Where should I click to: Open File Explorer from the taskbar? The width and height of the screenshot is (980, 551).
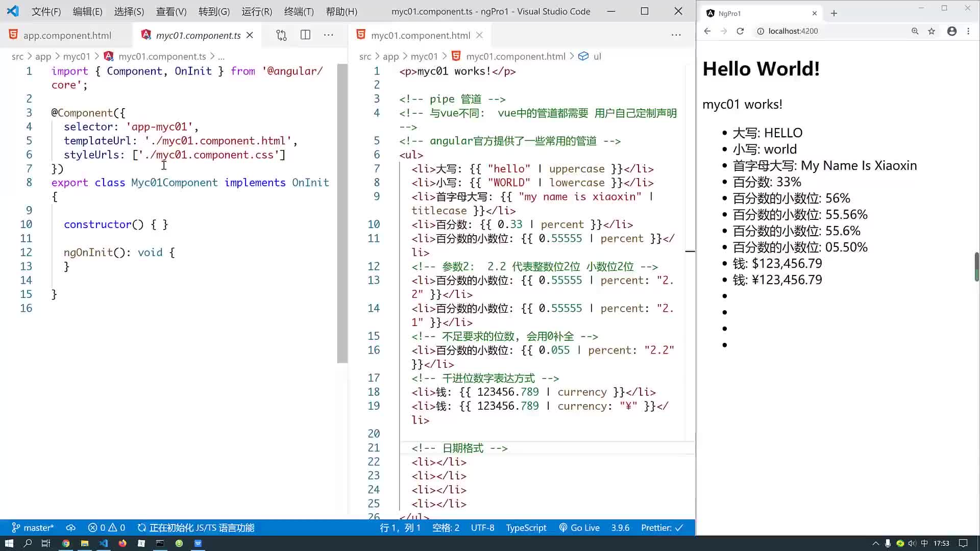(85, 543)
